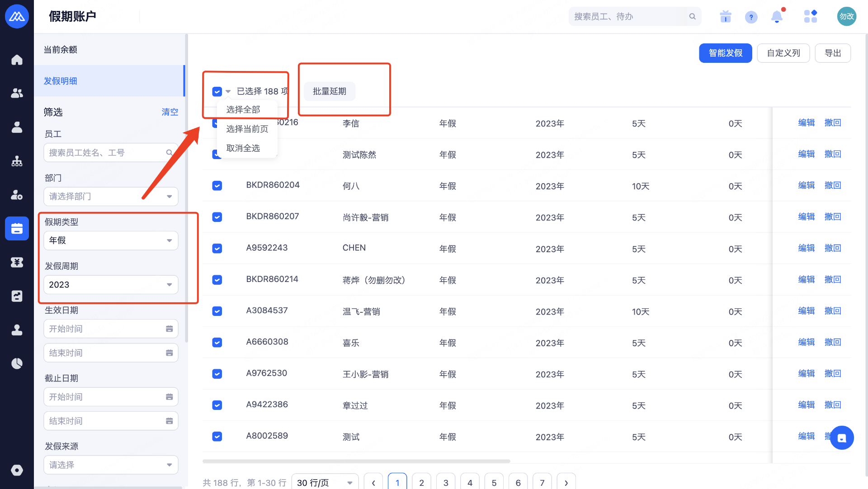The height and width of the screenshot is (489, 868).
Task: Expand the 假期类型 年假 dropdown
Action: click(111, 240)
